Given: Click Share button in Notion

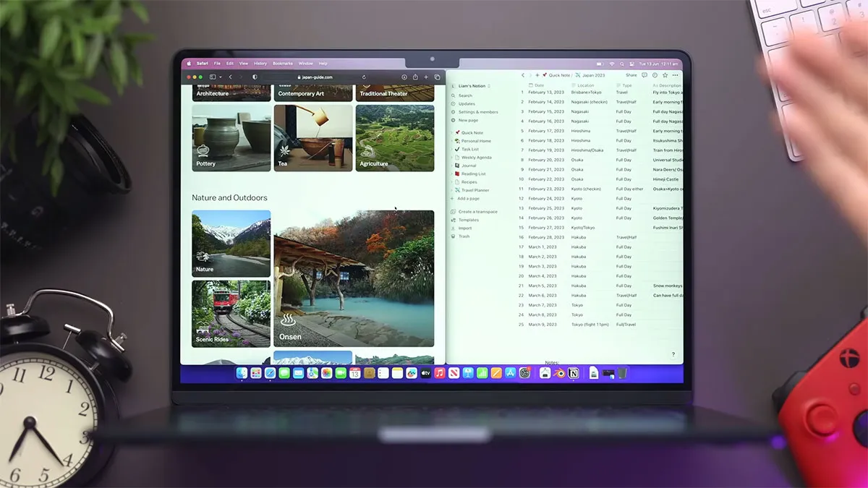Looking at the screenshot, I should (631, 75).
